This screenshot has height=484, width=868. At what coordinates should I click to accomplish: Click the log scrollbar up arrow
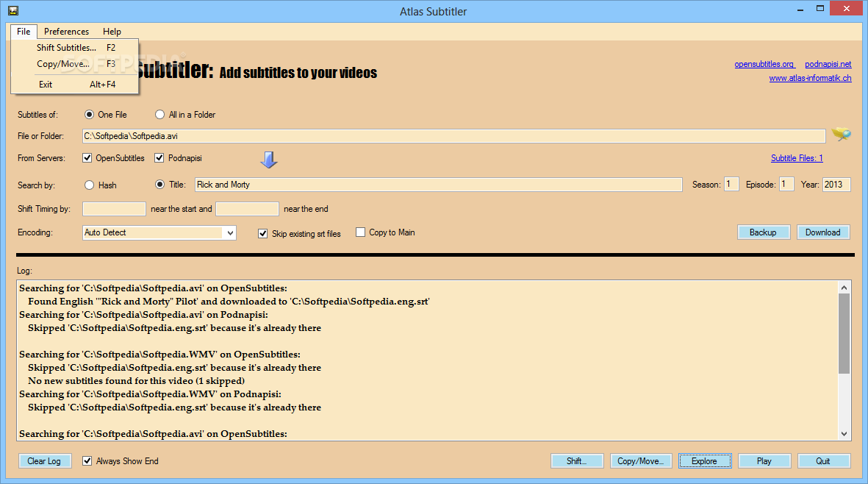[x=844, y=288]
